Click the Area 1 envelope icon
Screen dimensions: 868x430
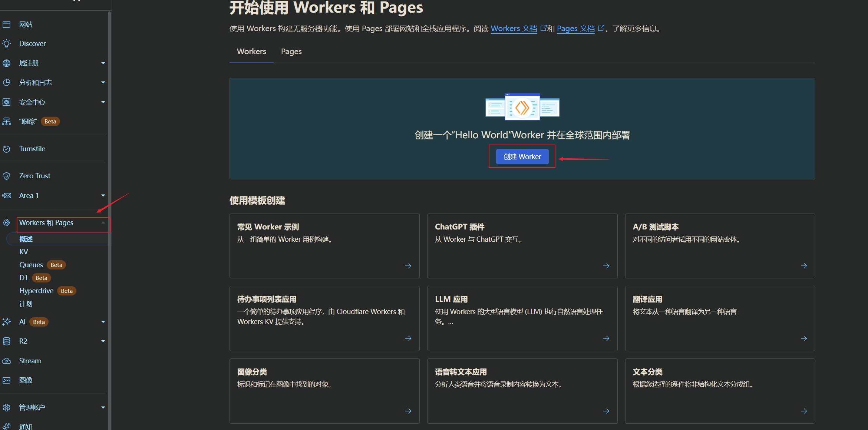[x=6, y=195]
